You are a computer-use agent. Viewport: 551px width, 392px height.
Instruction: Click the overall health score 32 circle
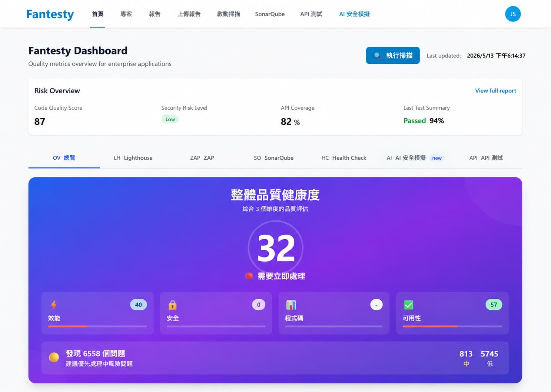[x=276, y=248]
